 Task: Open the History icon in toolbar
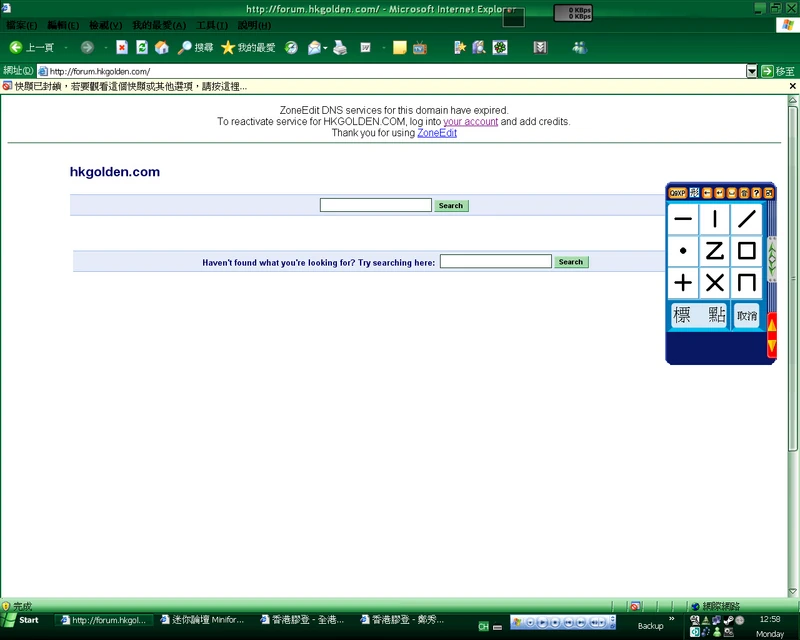point(291,47)
